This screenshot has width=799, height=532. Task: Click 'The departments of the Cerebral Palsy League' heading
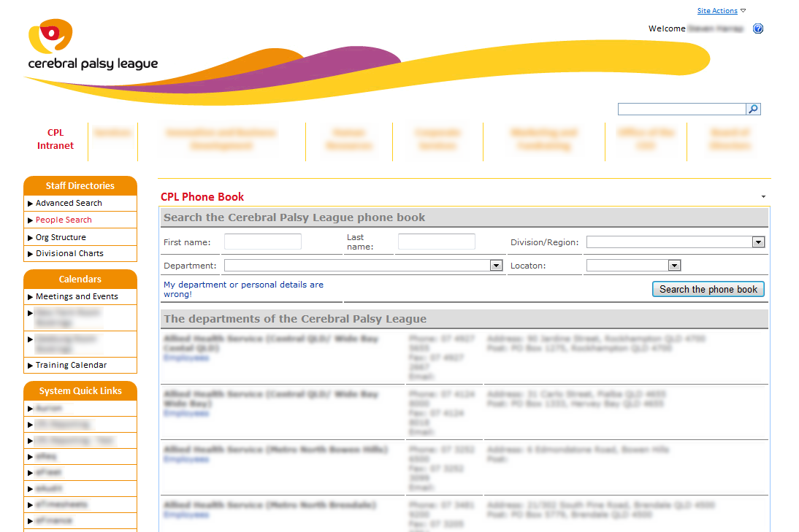pyautogui.click(x=295, y=319)
